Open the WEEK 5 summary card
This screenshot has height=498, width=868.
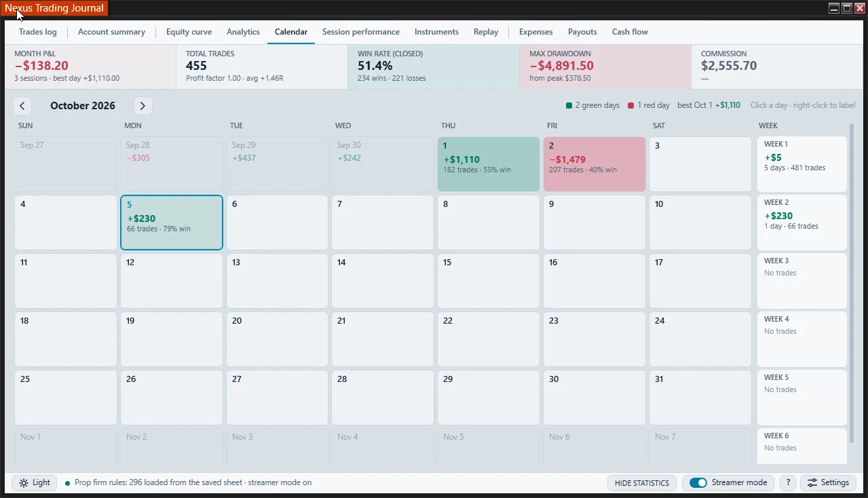click(802, 398)
